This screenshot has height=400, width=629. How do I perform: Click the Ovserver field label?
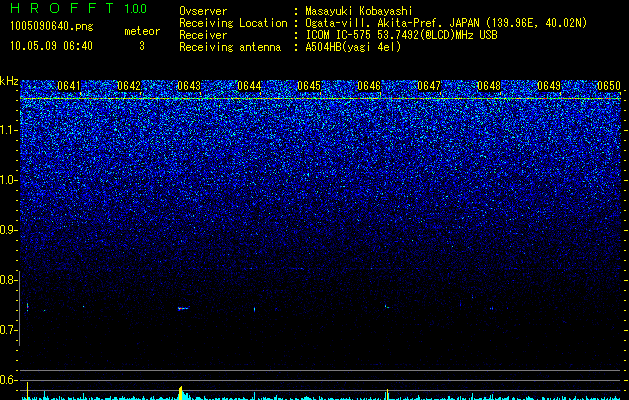click(203, 11)
